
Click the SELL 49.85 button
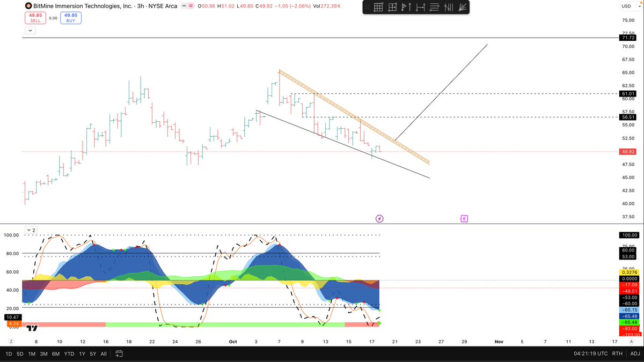(x=34, y=18)
